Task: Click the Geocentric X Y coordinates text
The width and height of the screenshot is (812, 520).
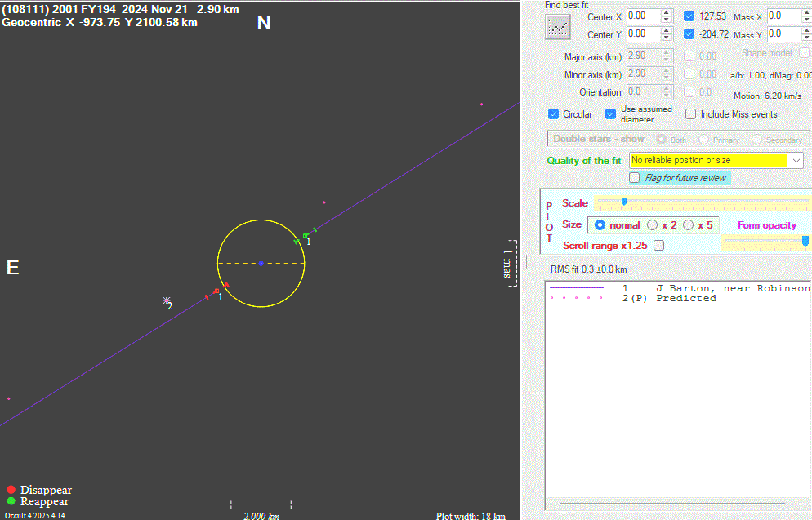Action: point(100,22)
